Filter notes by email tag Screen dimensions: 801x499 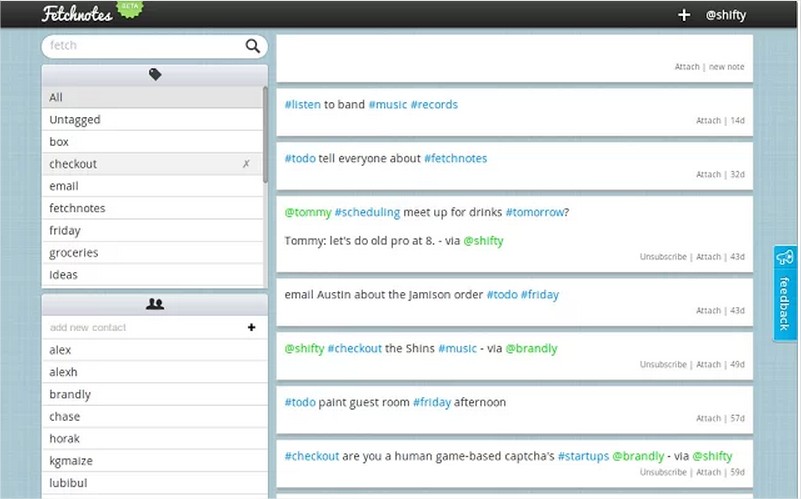tap(152, 186)
